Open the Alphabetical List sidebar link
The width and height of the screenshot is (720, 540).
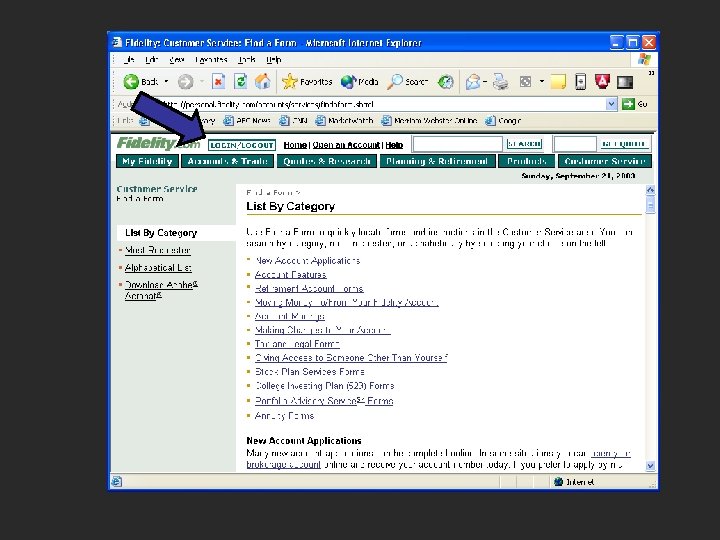158,268
